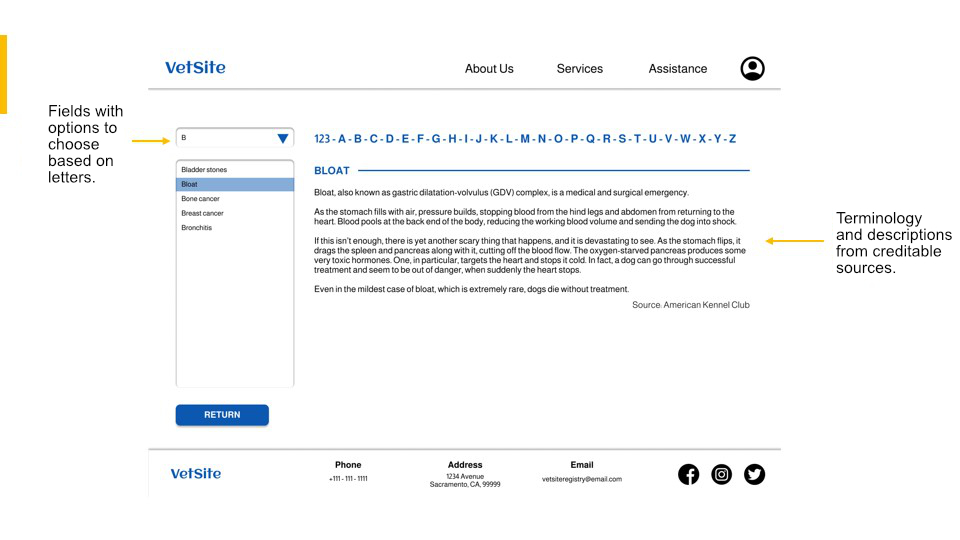Click the VetSite logo in header
Viewport: 960px width, 540px height.
195,67
